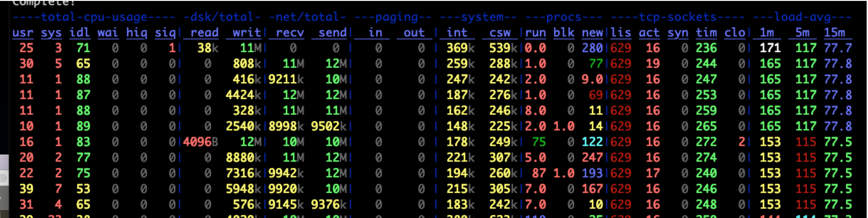Select the 9211k recv value

click(286, 80)
